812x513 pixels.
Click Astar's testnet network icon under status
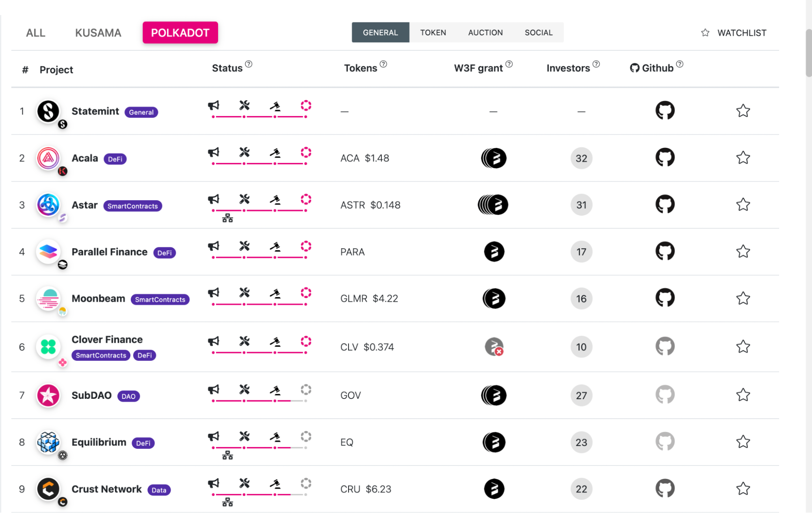(227, 218)
